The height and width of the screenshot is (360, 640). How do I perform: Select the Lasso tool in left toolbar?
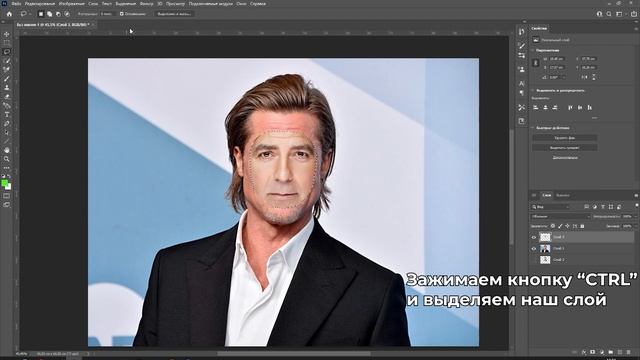tap(7, 52)
